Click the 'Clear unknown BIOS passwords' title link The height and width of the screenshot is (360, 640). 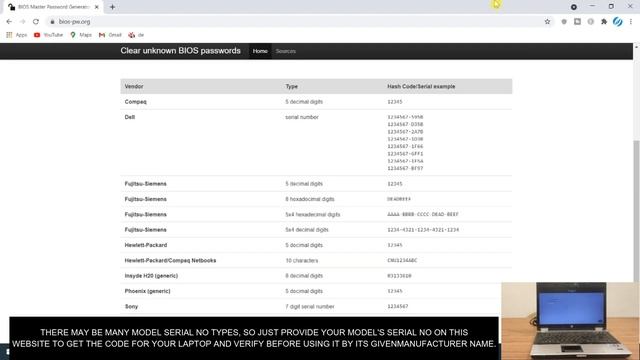(180, 51)
